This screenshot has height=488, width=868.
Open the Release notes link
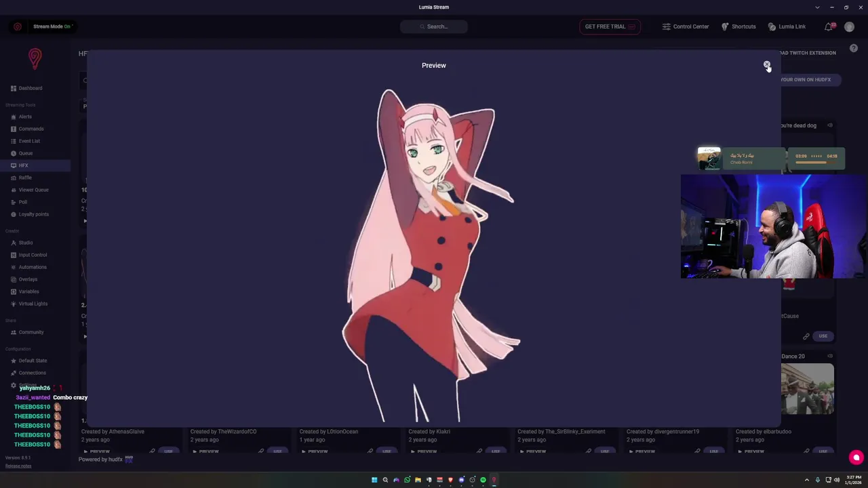tap(18, 466)
